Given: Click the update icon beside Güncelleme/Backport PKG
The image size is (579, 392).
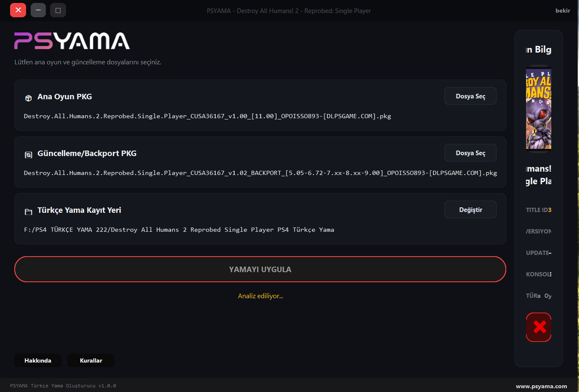Looking at the screenshot, I should pos(29,155).
